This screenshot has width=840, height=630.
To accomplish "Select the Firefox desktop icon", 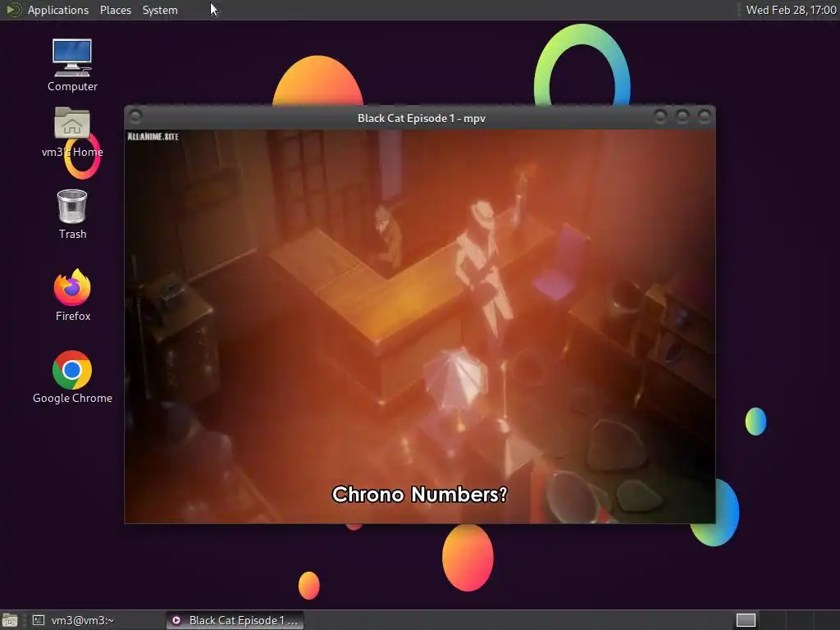I will point(72,295).
